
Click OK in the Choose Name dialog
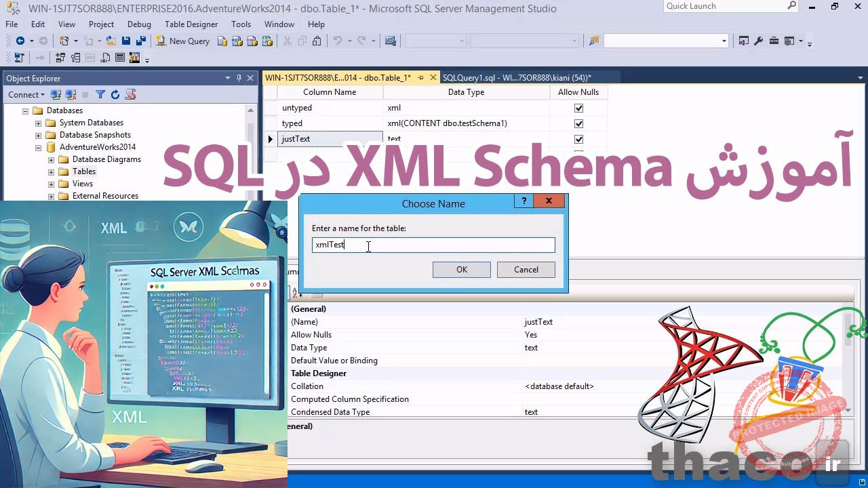pyautogui.click(x=461, y=269)
